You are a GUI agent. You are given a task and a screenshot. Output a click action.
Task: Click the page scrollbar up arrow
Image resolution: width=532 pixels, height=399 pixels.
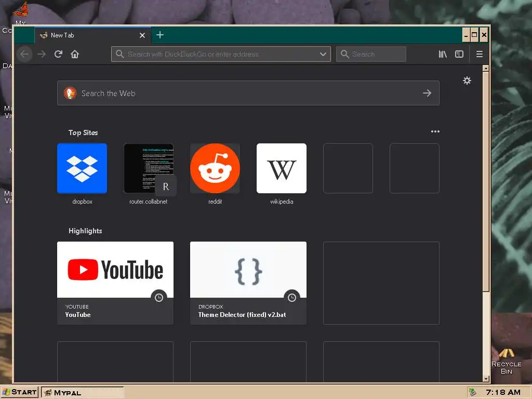[x=486, y=69]
